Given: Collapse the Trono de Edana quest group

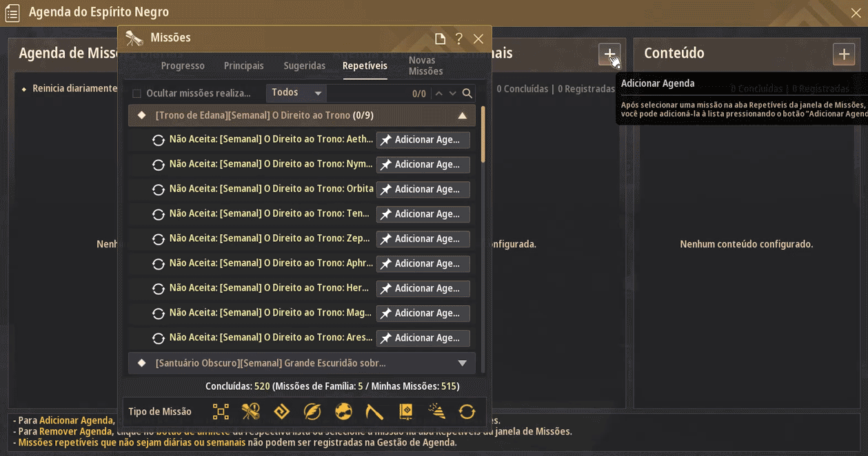Looking at the screenshot, I should click(462, 116).
